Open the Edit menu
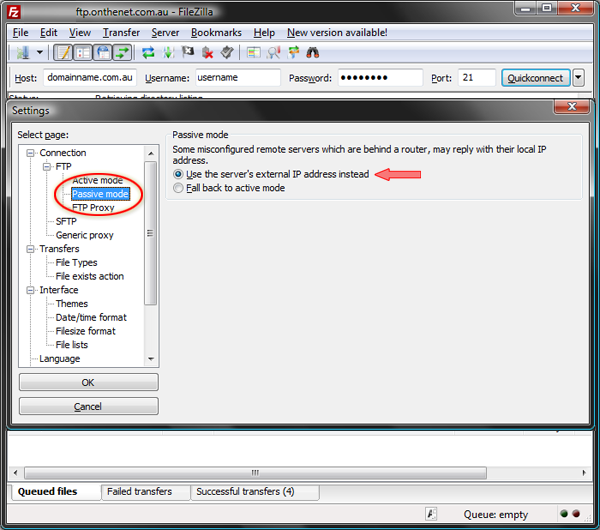Image resolution: width=600 pixels, height=530 pixels. coord(49,33)
